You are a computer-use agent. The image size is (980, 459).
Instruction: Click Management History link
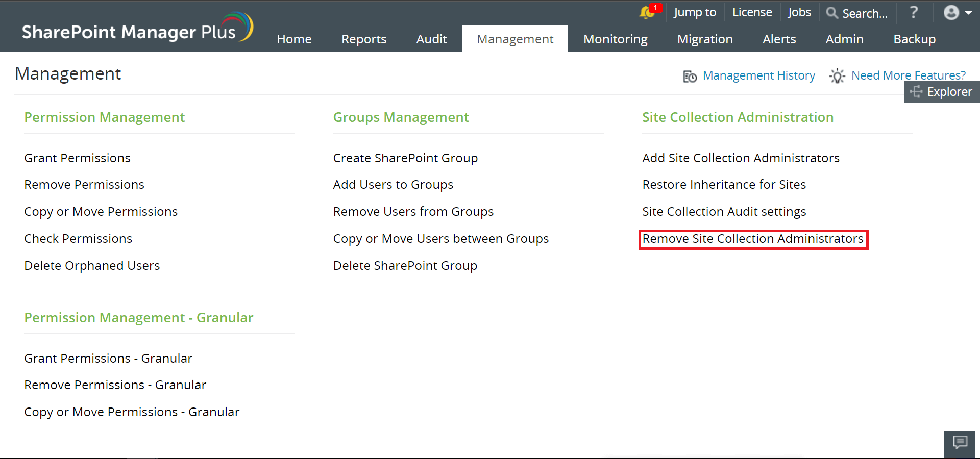click(759, 75)
